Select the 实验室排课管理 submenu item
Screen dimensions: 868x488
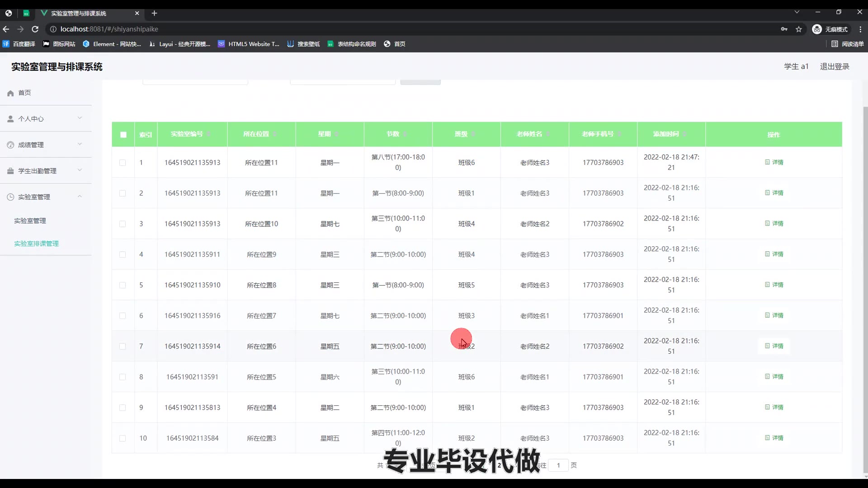[x=36, y=244]
